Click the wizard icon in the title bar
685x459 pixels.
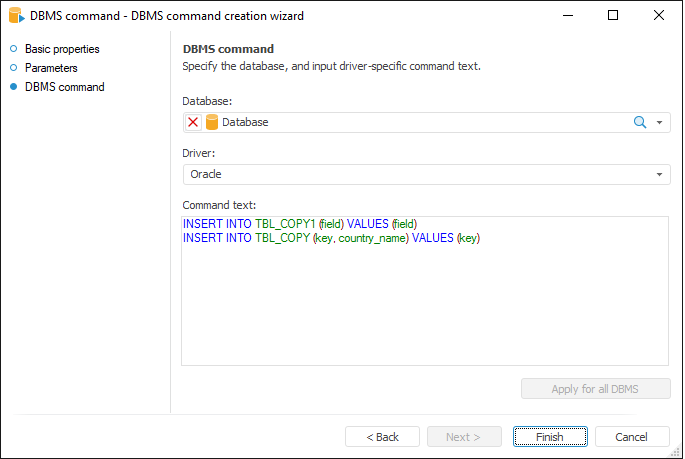click(x=15, y=16)
